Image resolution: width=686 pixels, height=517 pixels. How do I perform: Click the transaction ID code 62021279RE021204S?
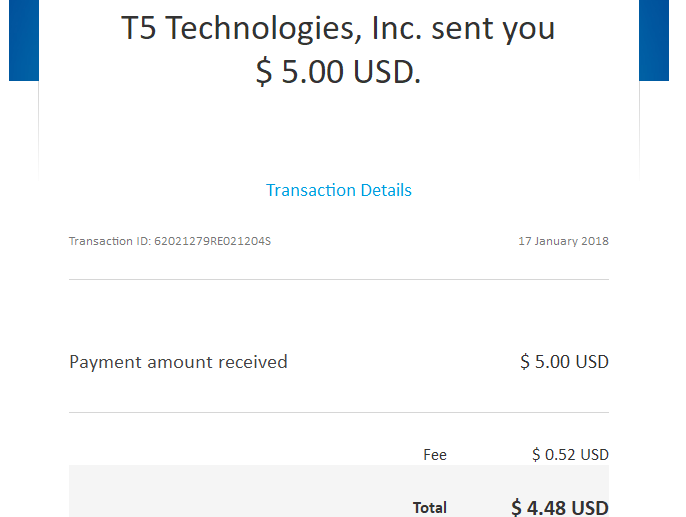(x=212, y=241)
